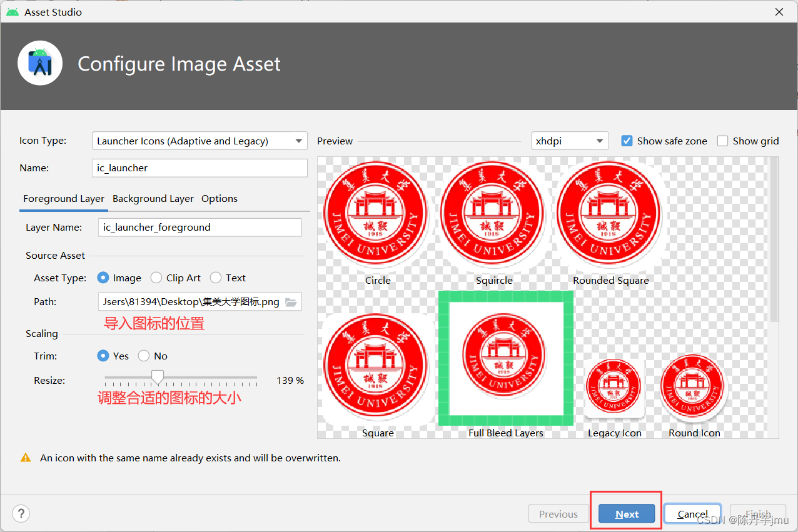Screen dimensions: 798x532
Task: Click the disabled Previous button
Action: [558, 514]
